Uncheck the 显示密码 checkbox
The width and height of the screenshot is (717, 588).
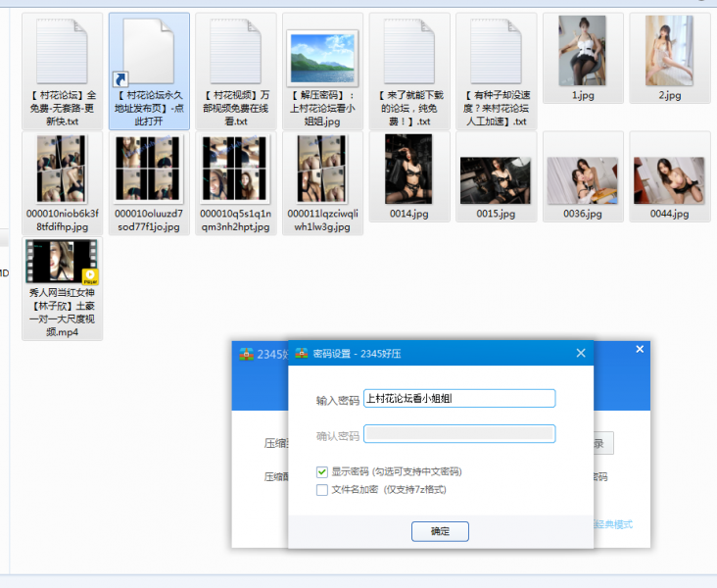pos(322,471)
